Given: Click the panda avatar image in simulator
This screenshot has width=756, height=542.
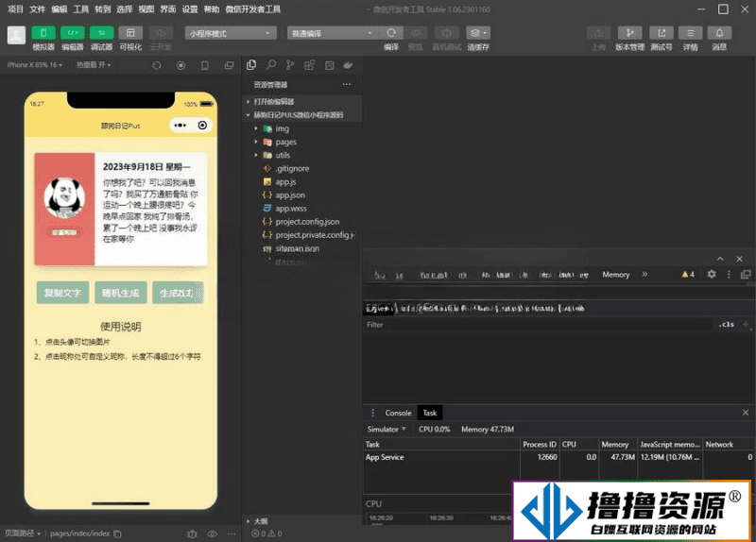Looking at the screenshot, I should click(64, 197).
